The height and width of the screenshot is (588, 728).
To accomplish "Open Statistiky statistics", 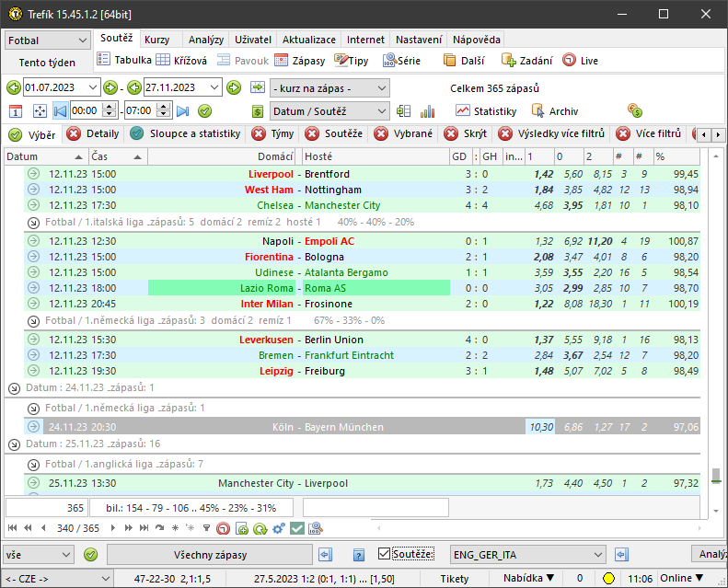I will 486,111.
